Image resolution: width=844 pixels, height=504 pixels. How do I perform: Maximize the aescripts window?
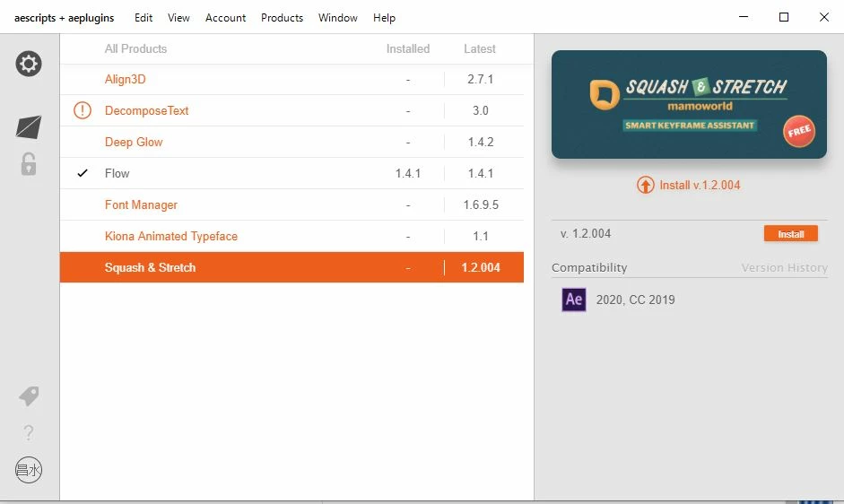pos(784,17)
